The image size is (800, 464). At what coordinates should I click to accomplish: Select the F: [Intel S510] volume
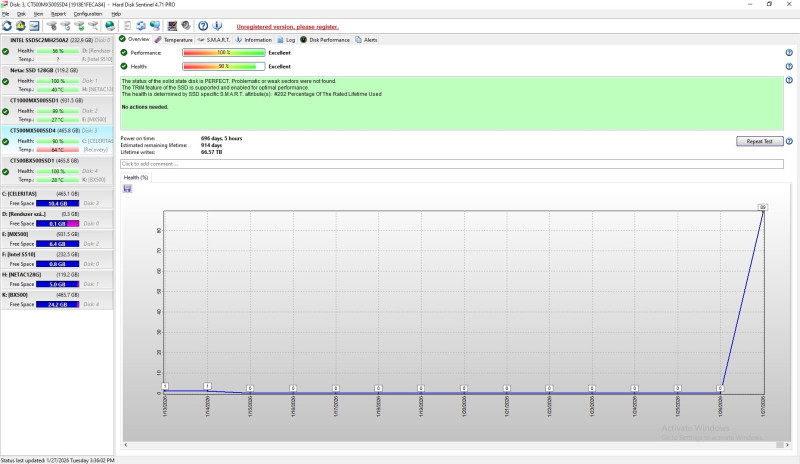click(57, 259)
